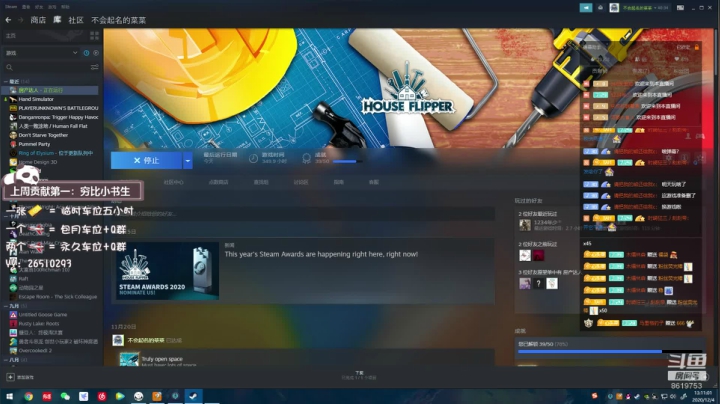
Task: Select the running 房产达人 game entry
Action: pos(51,90)
